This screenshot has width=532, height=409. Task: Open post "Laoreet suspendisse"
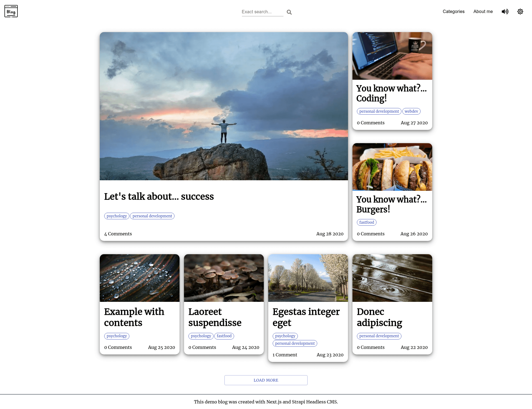(x=215, y=317)
